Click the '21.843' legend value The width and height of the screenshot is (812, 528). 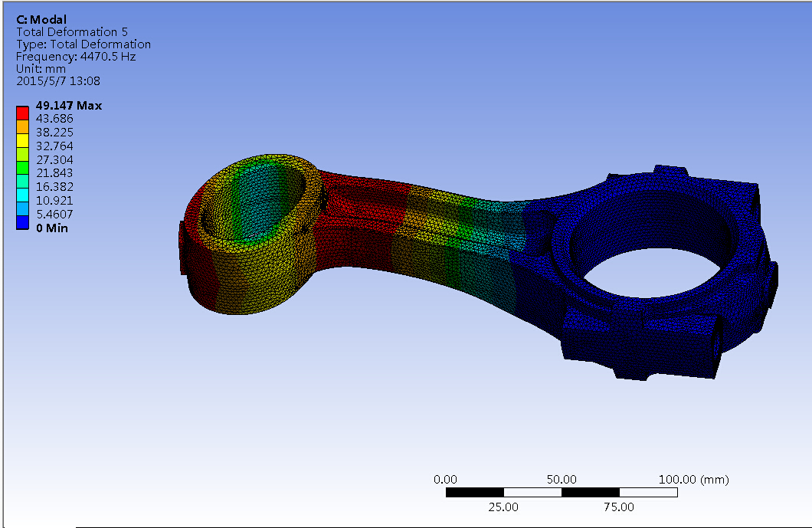click(x=54, y=173)
